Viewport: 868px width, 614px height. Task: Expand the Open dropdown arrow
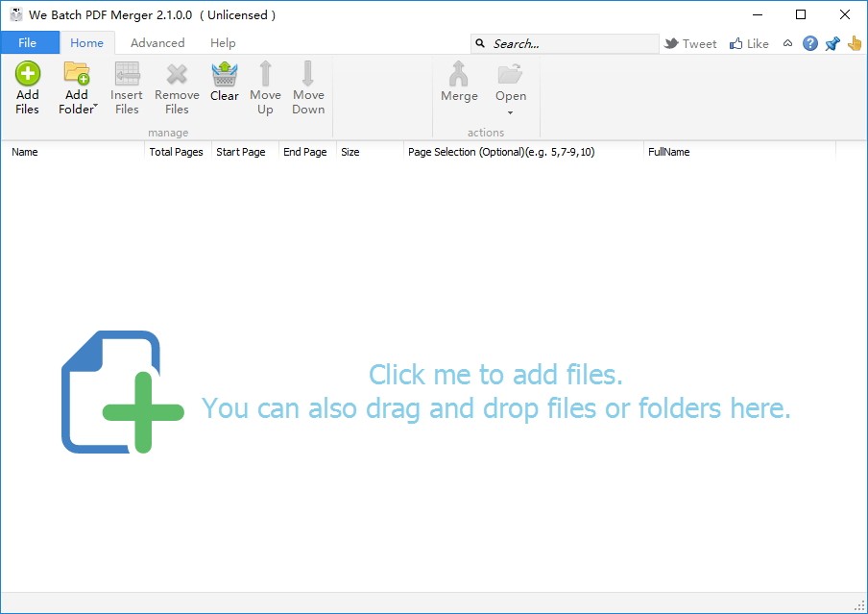point(511,112)
